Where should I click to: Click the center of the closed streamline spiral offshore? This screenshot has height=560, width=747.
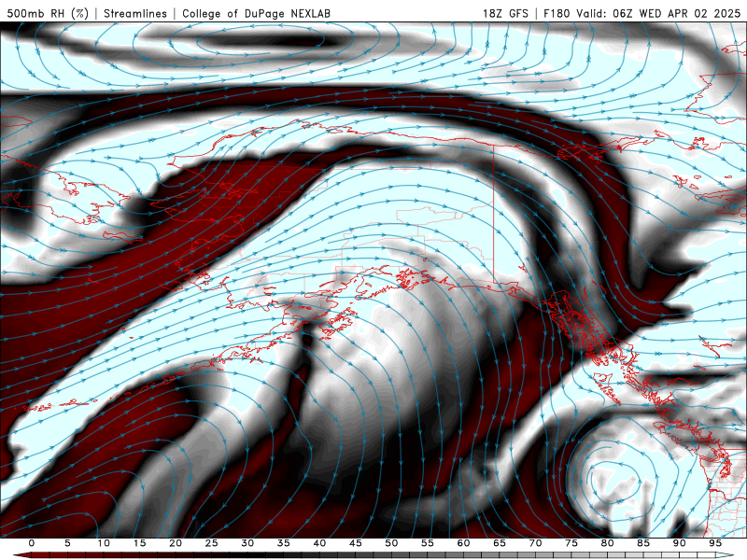pyautogui.click(x=614, y=481)
